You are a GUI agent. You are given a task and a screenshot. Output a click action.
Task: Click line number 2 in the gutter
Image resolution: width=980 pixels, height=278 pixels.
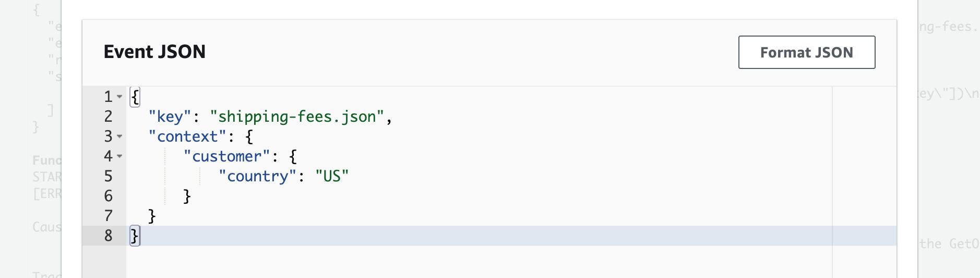[108, 117]
